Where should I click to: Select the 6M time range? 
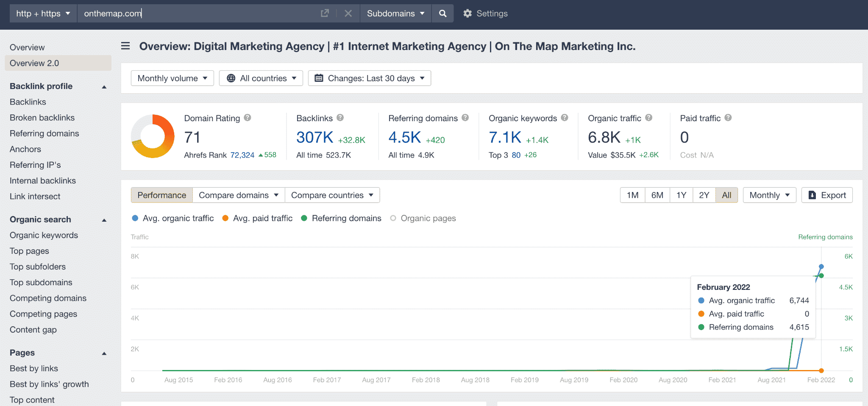[657, 195]
